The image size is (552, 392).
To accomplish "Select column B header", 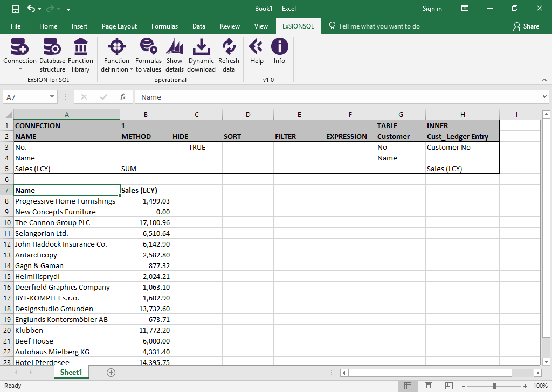I will tap(146, 115).
